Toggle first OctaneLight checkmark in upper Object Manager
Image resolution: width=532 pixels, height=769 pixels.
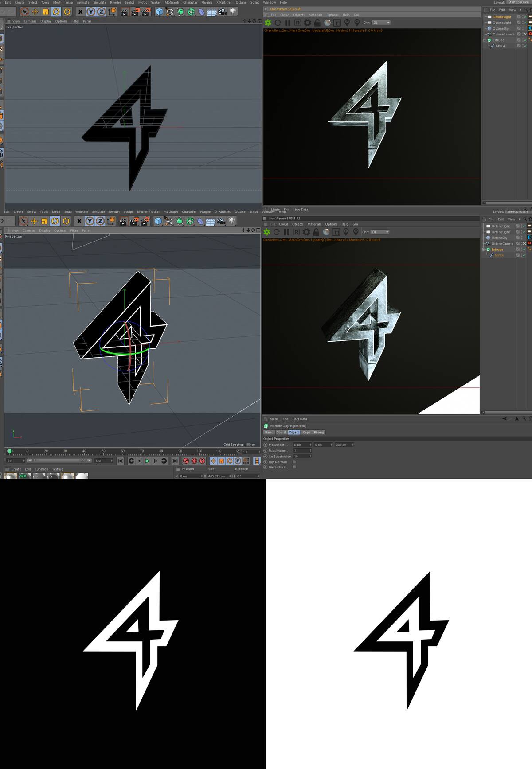point(525,17)
